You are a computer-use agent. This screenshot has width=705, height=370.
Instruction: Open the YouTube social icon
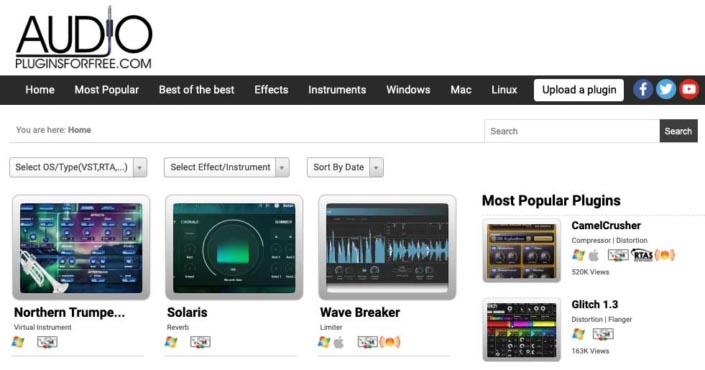[x=689, y=89]
